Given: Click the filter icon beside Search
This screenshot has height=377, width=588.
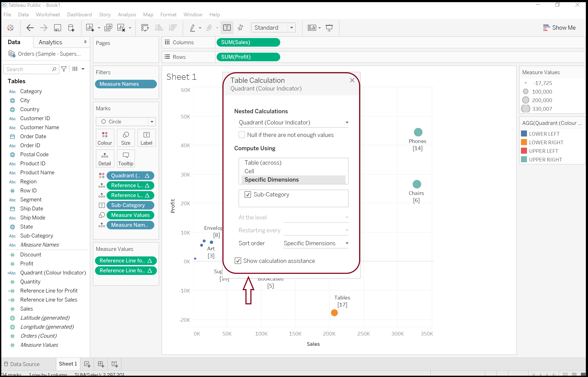Looking at the screenshot, I should [64, 69].
